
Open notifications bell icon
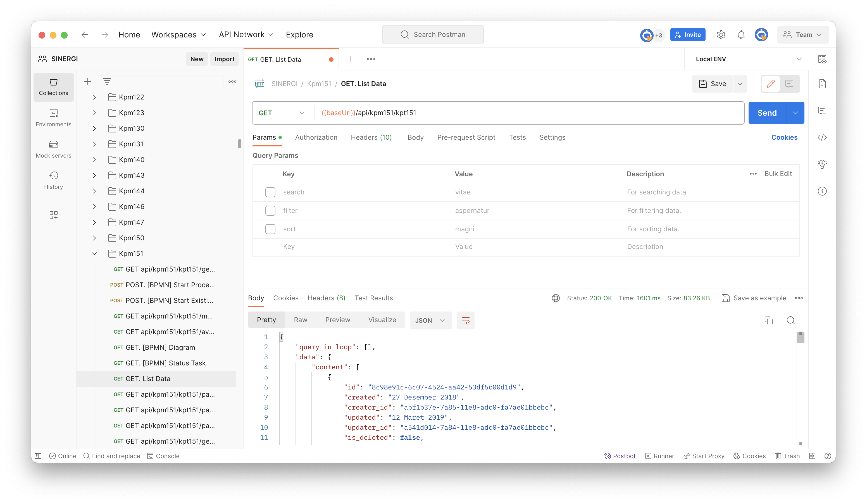click(741, 35)
